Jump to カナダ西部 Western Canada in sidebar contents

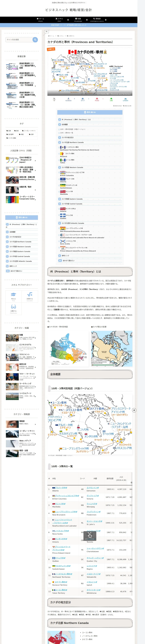coord(20,247)
